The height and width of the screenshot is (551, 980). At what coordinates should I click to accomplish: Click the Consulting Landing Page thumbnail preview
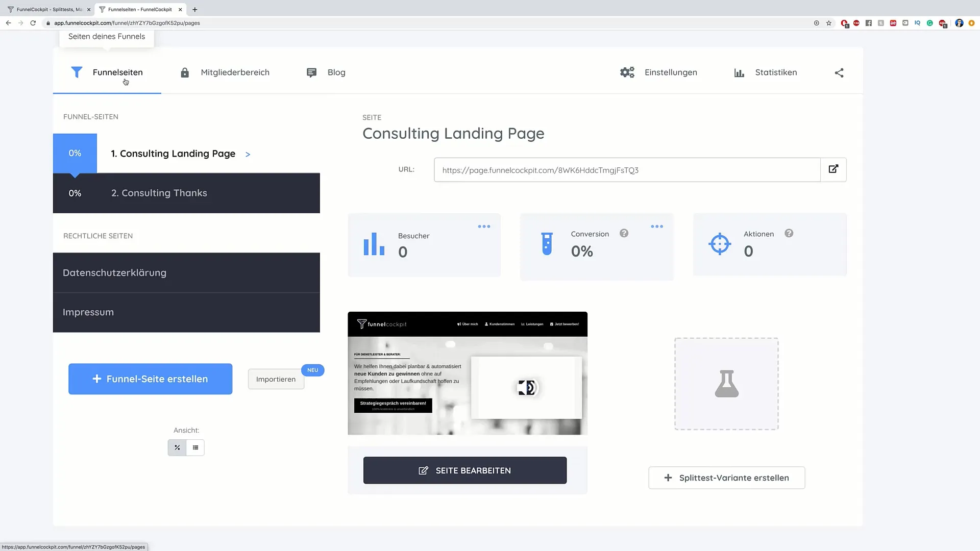[467, 373]
